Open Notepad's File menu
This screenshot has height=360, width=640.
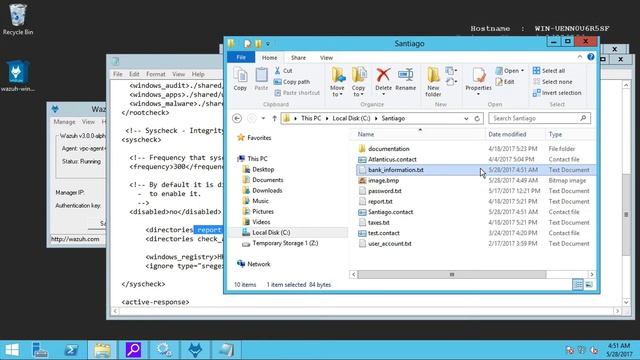click(x=118, y=74)
